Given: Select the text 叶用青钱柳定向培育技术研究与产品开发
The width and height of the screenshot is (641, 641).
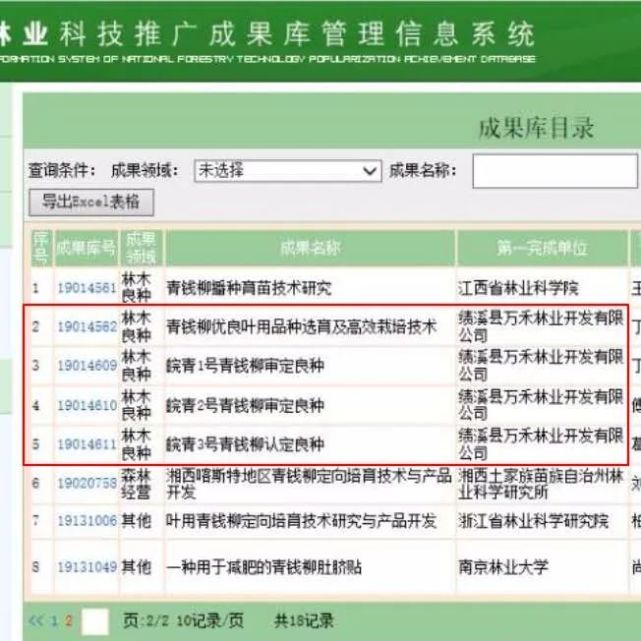Looking at the screenshot, I should [x=302, y=521].
